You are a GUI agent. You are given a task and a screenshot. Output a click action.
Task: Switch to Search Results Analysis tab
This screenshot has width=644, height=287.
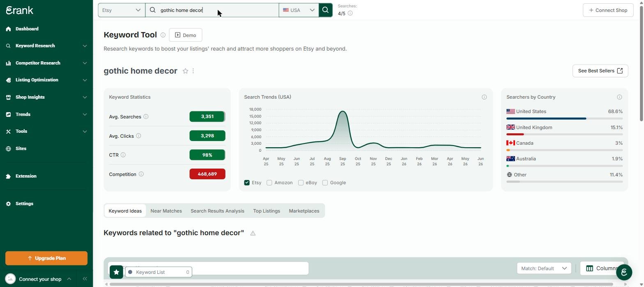pyautogui.click(x=217, y=211)
